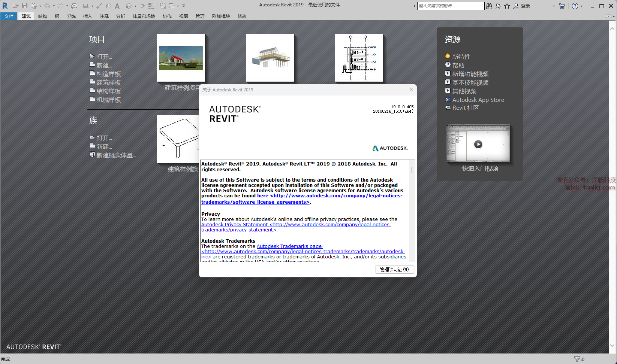Click the 管理许可证(M) button

(x=394, y=270)
